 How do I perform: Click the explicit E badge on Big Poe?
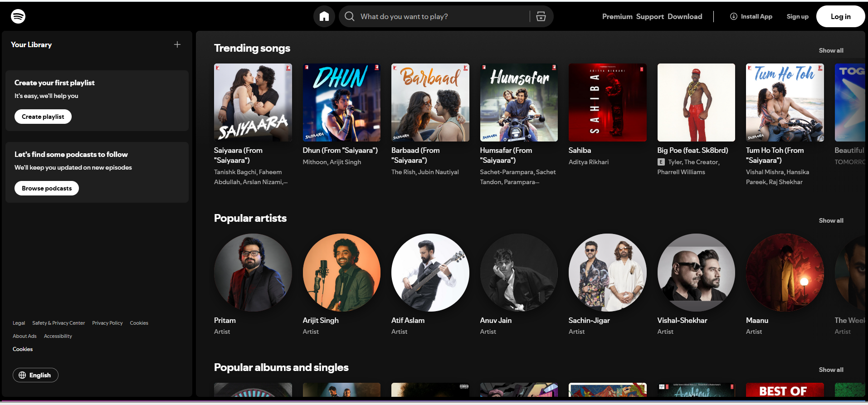point(661,162)
